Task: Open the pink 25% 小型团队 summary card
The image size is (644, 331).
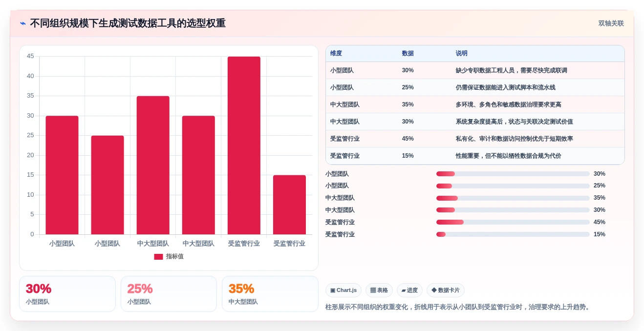Action: 169,294
